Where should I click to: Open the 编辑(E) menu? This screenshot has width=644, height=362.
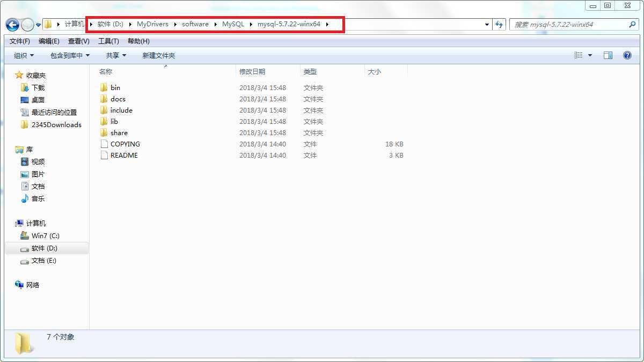click(x=49, y=41)
